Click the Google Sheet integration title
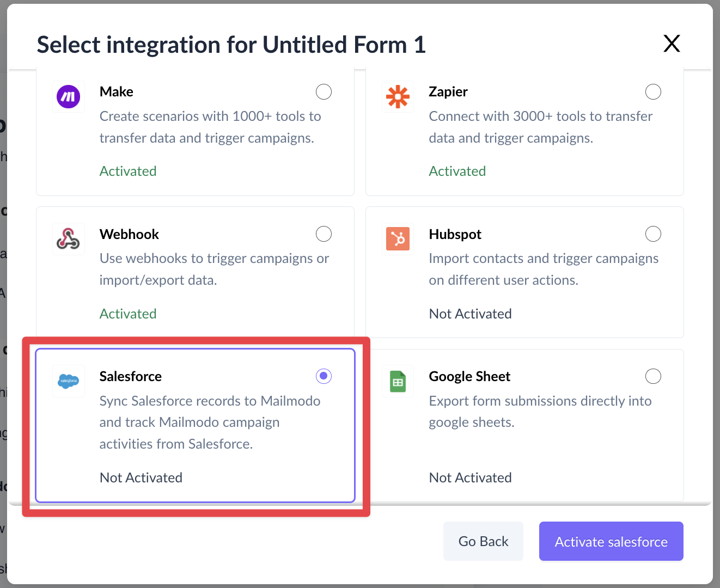The height and width of the screenshot is (588, 720). (469, 376)
